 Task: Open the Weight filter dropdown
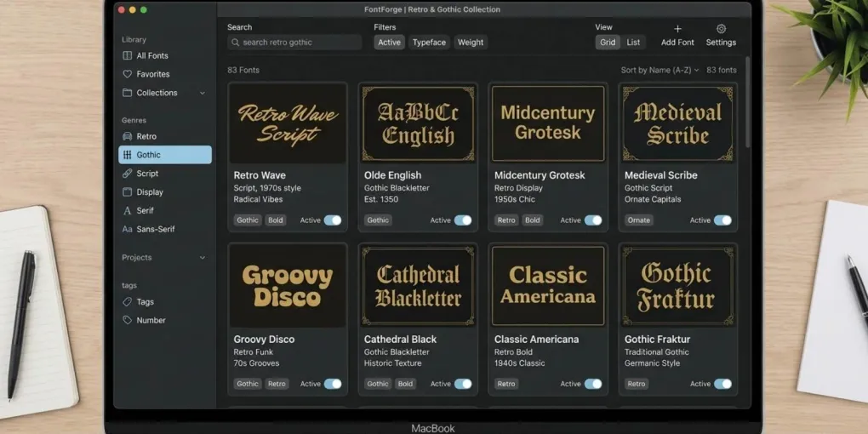tap(471, 42)
